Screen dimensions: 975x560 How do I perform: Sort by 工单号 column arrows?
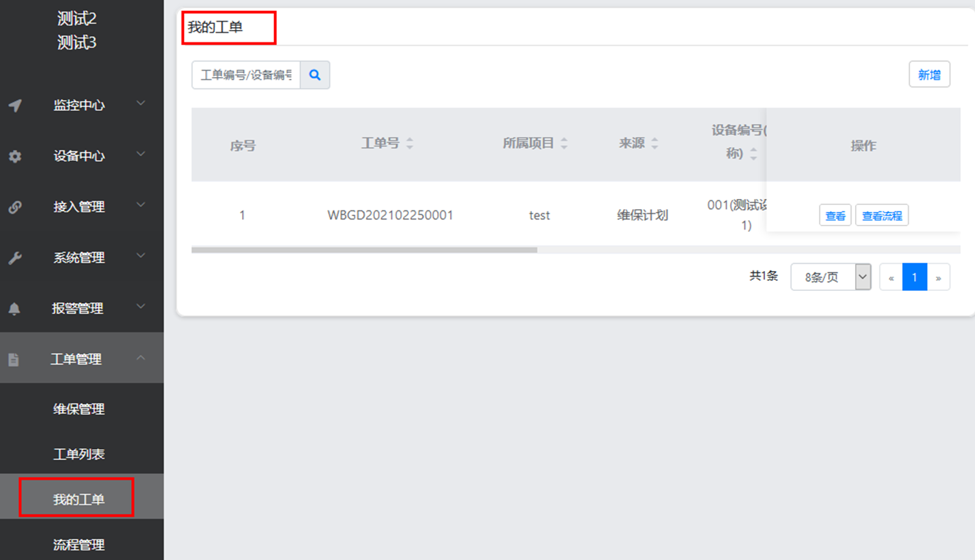click(x=410, y=143)
